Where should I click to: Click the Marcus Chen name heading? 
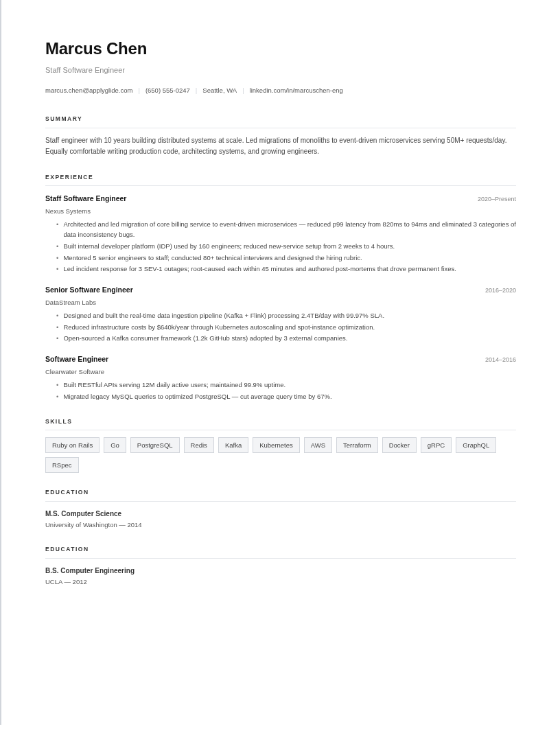click(x=96, y=49)
